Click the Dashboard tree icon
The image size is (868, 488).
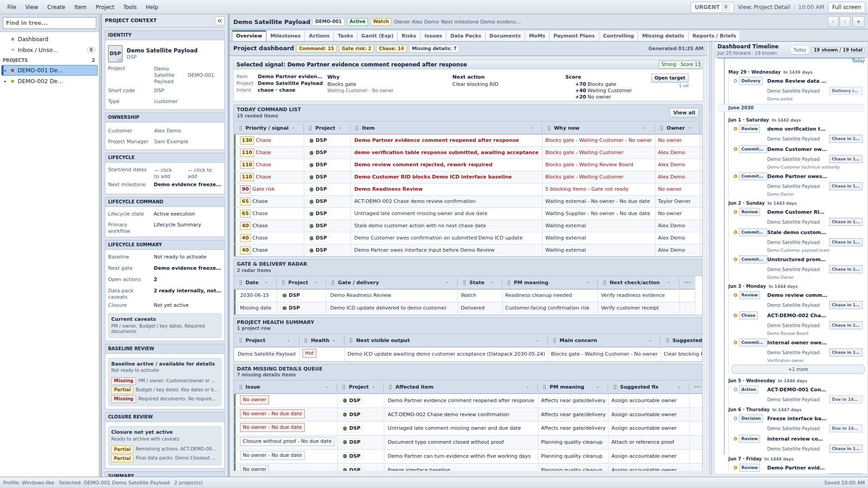coord(13,39)
